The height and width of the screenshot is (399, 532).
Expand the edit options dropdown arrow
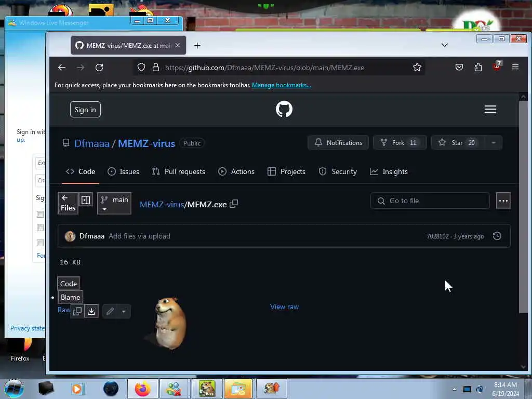click(124, 311)
